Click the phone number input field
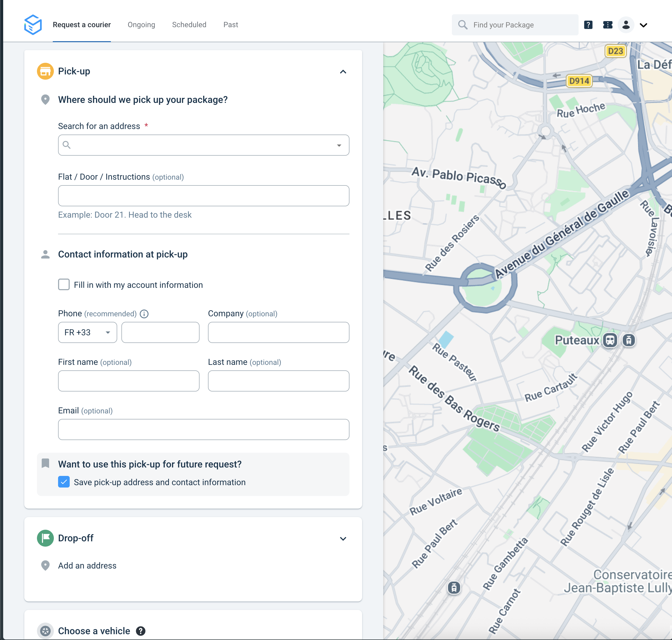 tap(160, 332)
